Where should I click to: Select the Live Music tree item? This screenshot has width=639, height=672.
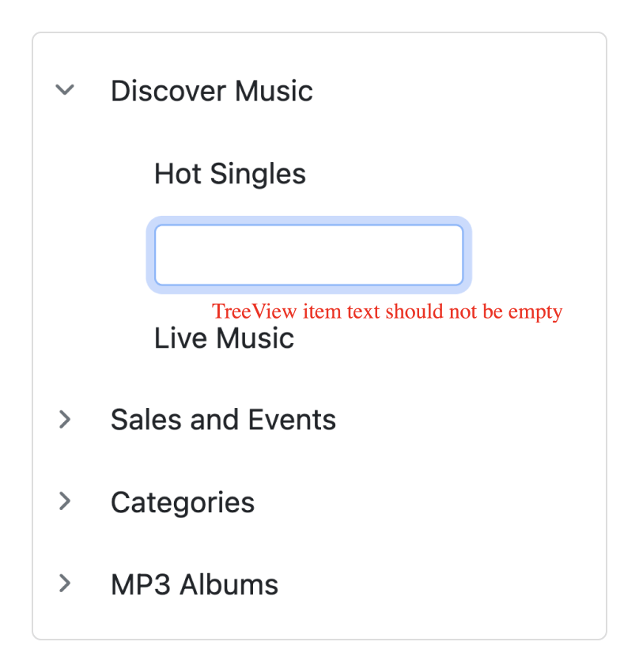224,338
